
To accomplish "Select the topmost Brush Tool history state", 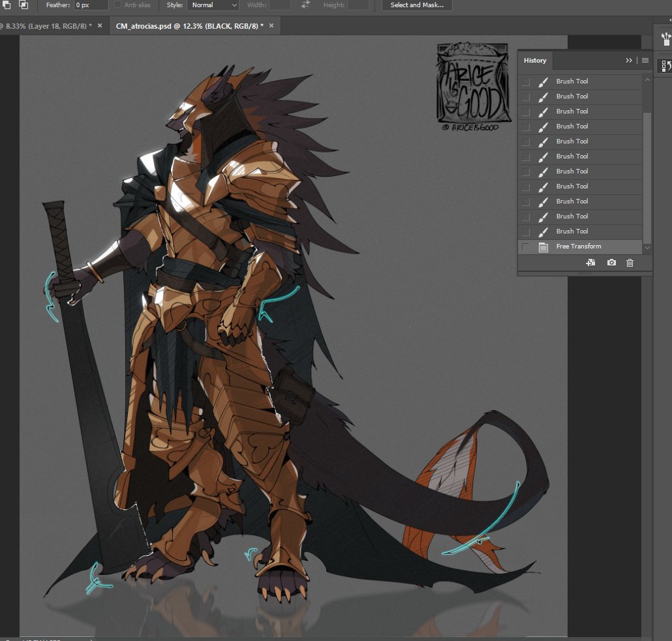I will tap(580, 82).
